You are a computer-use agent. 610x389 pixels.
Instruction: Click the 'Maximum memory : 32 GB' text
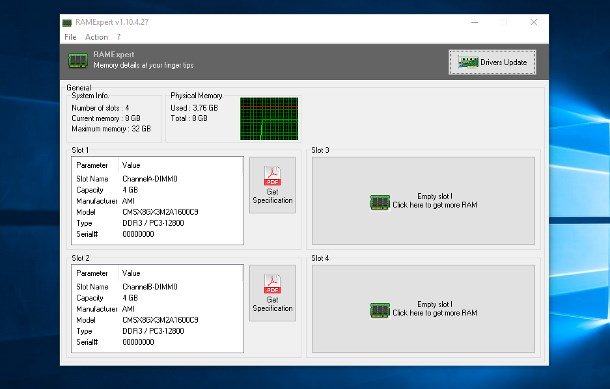[x=111, y=129]
